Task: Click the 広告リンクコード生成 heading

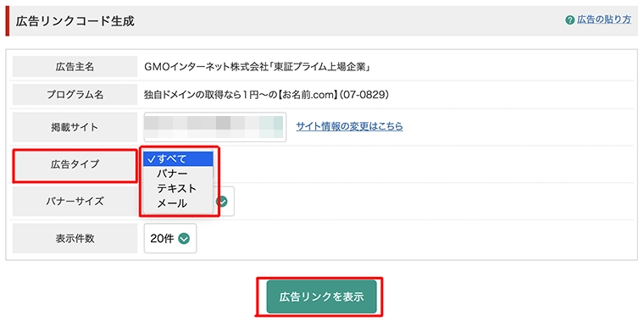Action: 75,21
